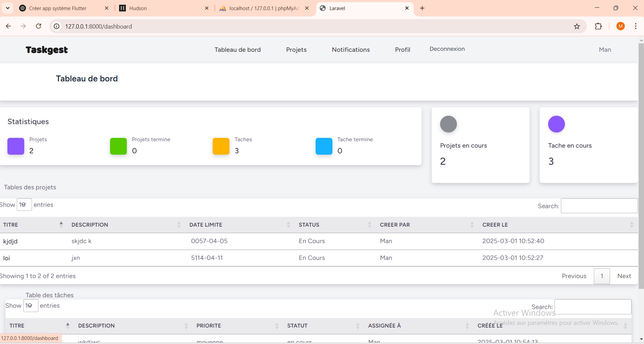Screen dimensions: 644x344
Task: Open the tab search chevron dropdown
Action: tap(8, 8)
